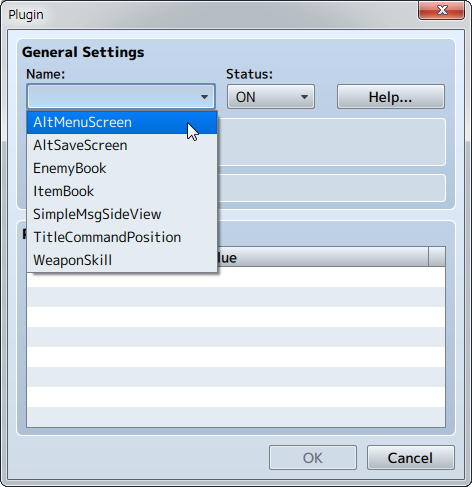Click the Name combo box field
This screenshot has width=472, height=487.
121,96
